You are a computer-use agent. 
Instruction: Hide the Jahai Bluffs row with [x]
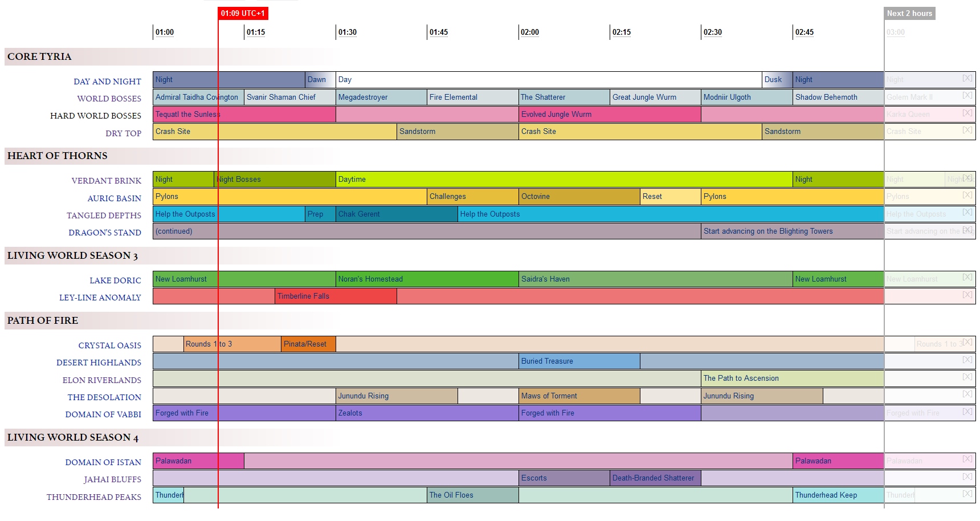[967, 477]
